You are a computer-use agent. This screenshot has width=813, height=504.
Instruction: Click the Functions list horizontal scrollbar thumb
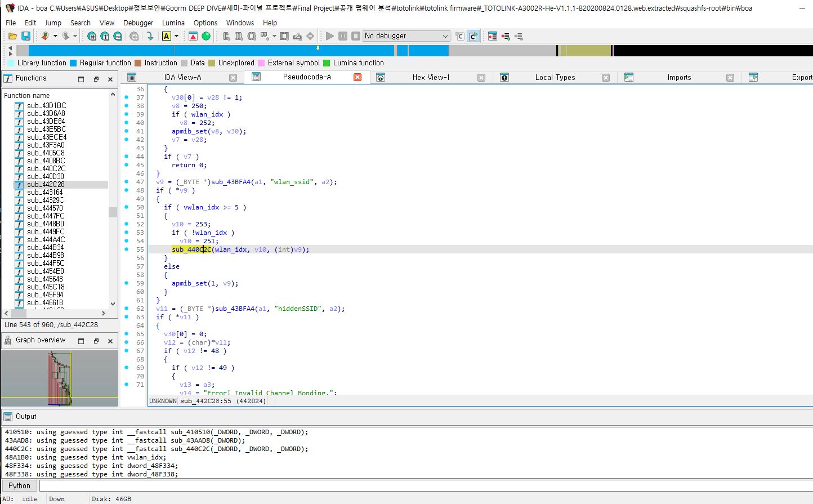tap(19, 313)
